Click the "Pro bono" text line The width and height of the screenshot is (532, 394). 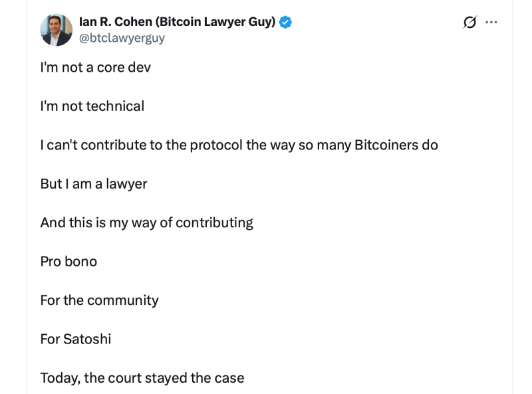coord(68,262)
